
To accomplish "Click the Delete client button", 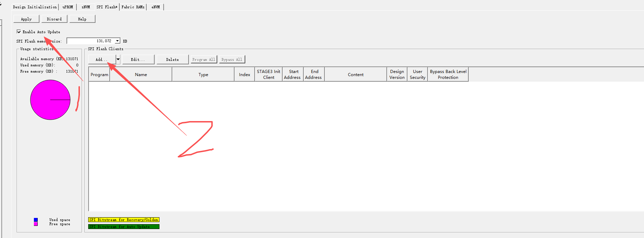I will (173, 59).
